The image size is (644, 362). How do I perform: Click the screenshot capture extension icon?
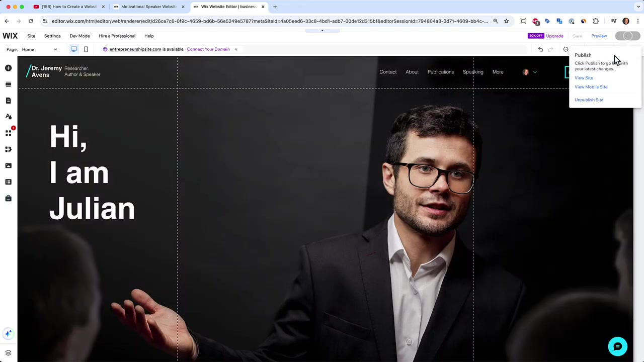(523, 21)
